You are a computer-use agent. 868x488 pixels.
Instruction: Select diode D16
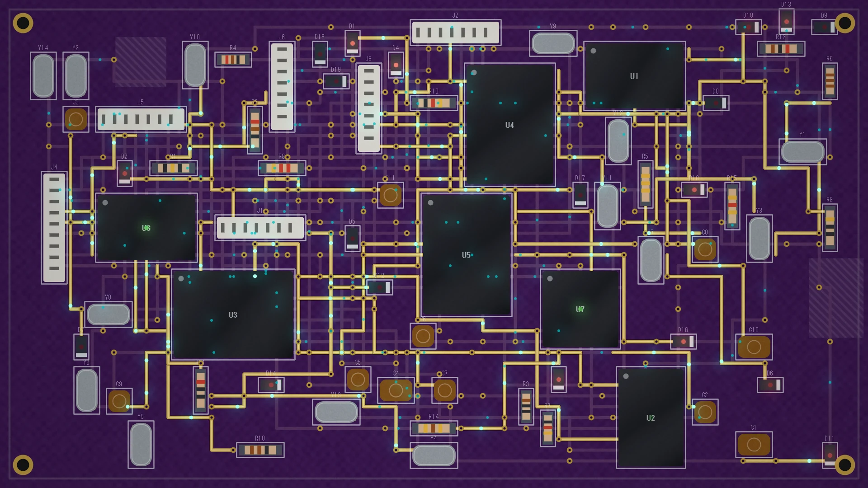683,342
